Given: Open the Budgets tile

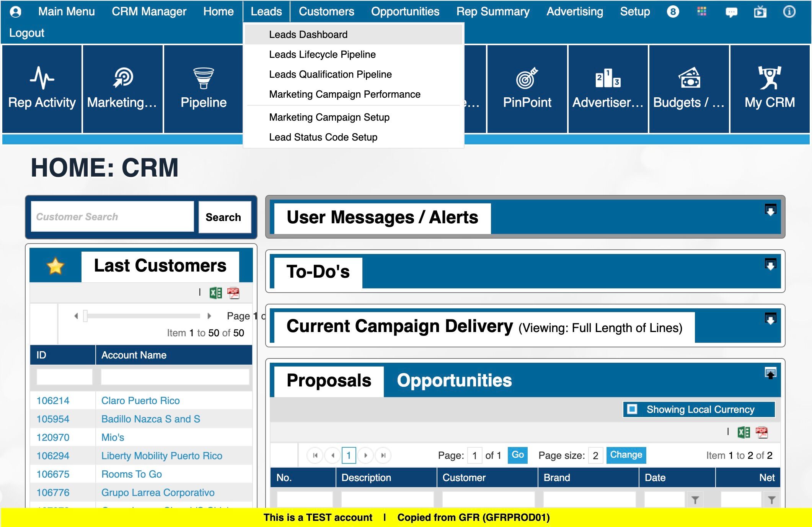Looking at the screenshot, I should click(689, 89).
